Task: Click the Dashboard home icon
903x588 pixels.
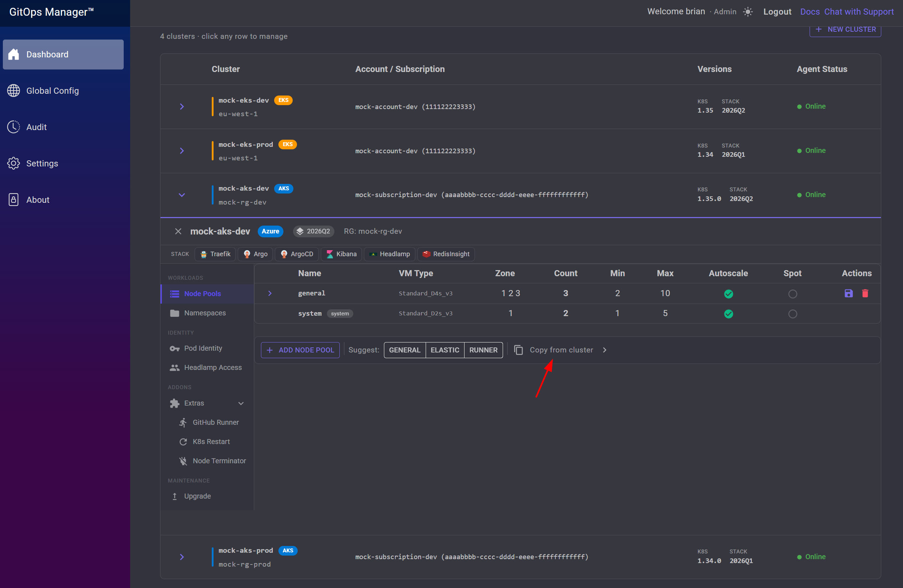Action: tap(14, 54)
